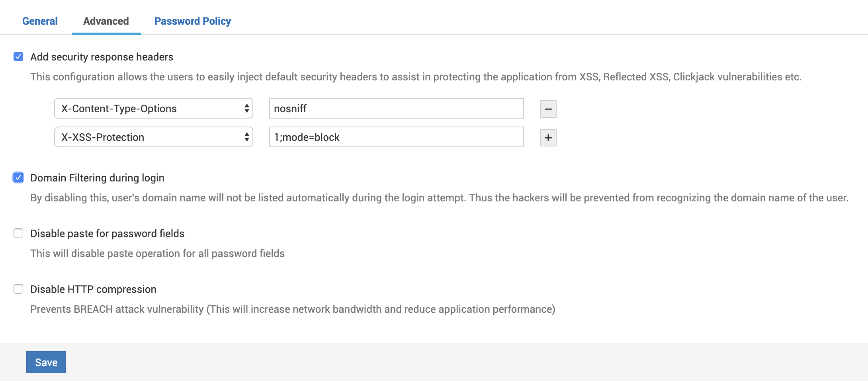Switch to the General tab
The width and height of the screenshot is (868, 382).
[x=40, y=21]
